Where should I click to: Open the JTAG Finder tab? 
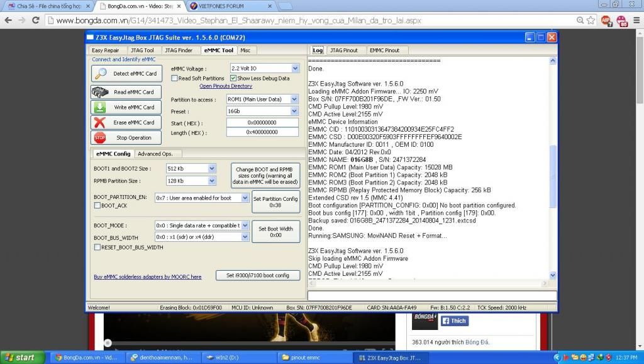[179, 50]
